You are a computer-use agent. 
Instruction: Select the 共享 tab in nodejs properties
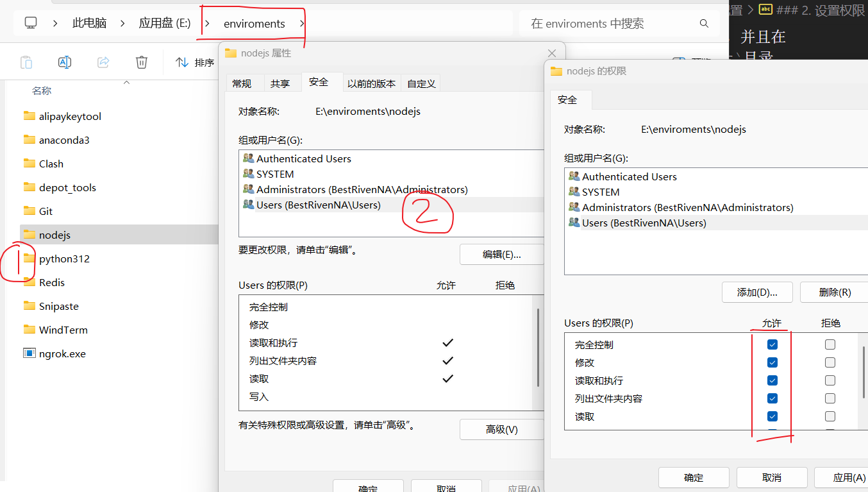click(x=281, y=83)
